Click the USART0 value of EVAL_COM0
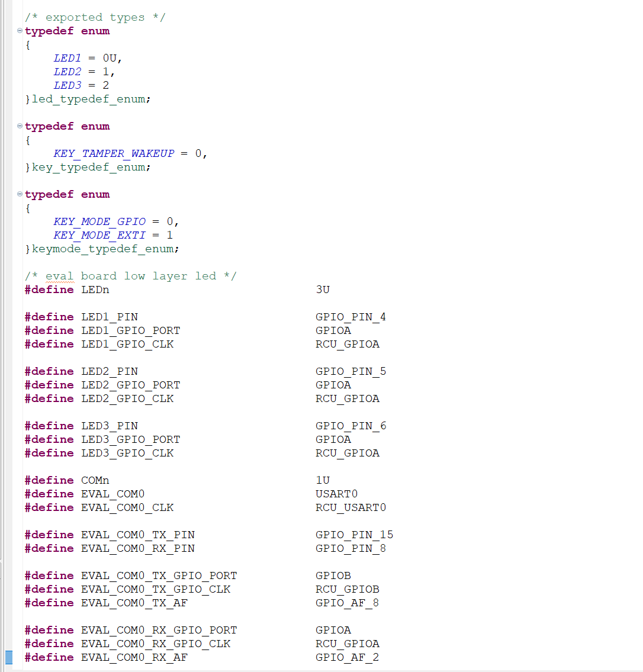The height and width of the screenshot is (672, 643). 336,494
